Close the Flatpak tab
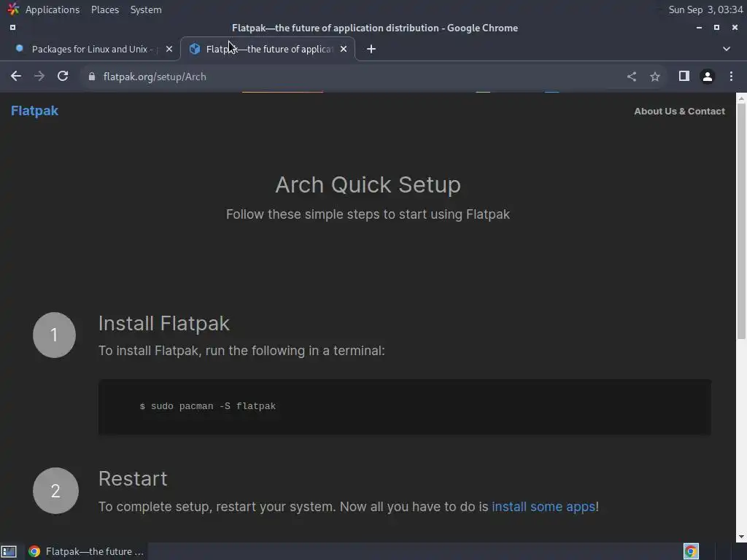The image size is (747, 560). [x=344, y=49]
